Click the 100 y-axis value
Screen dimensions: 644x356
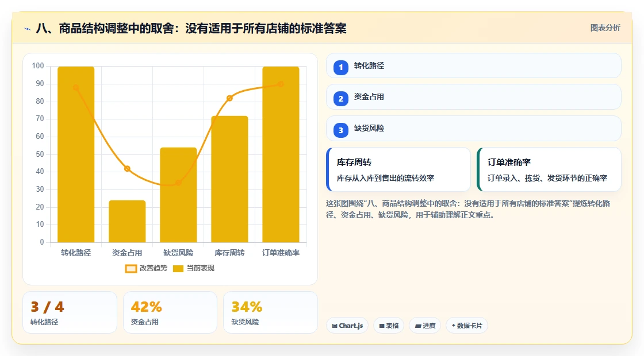(38, 65)
